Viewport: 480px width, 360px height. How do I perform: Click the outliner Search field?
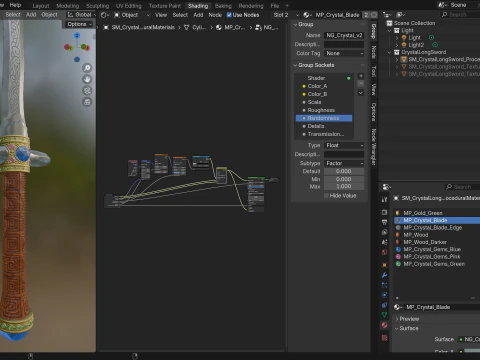[x=461, y=15]
